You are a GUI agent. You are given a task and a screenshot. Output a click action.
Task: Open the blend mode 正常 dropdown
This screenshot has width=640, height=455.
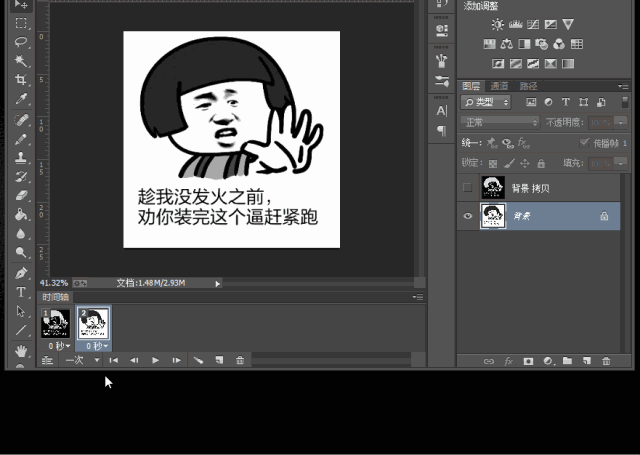pyautogui.click(x=500, y=122)
